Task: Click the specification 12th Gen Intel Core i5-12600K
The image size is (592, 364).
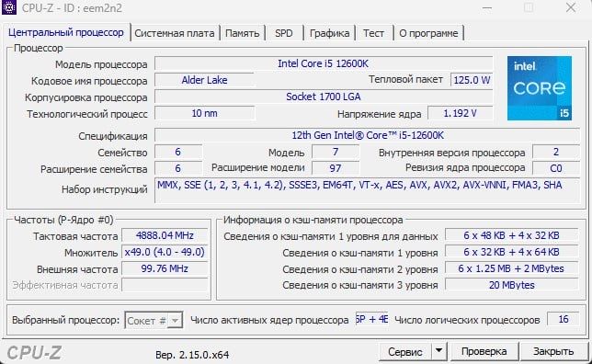Action: click(367, 135)
